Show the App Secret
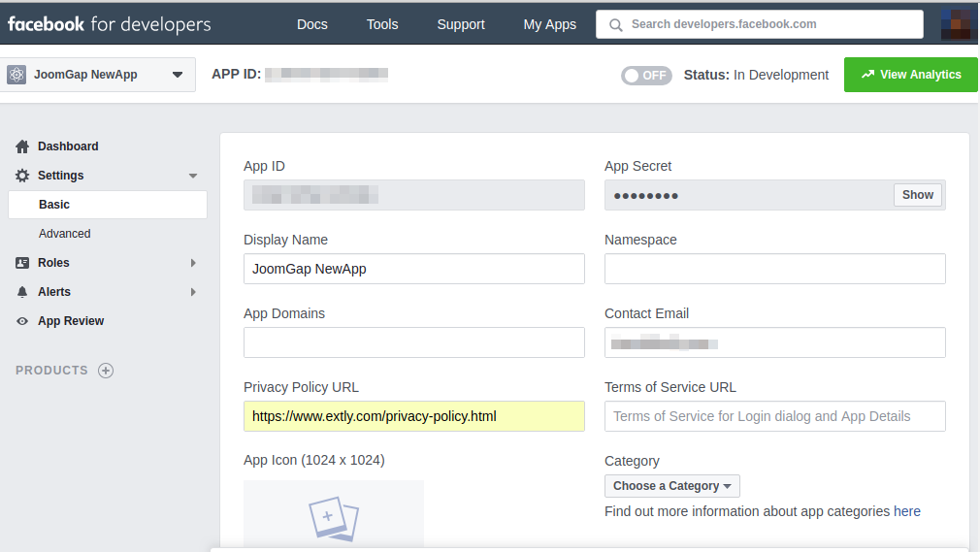Viewport: 980px width, 552px height. click(918, 195)
